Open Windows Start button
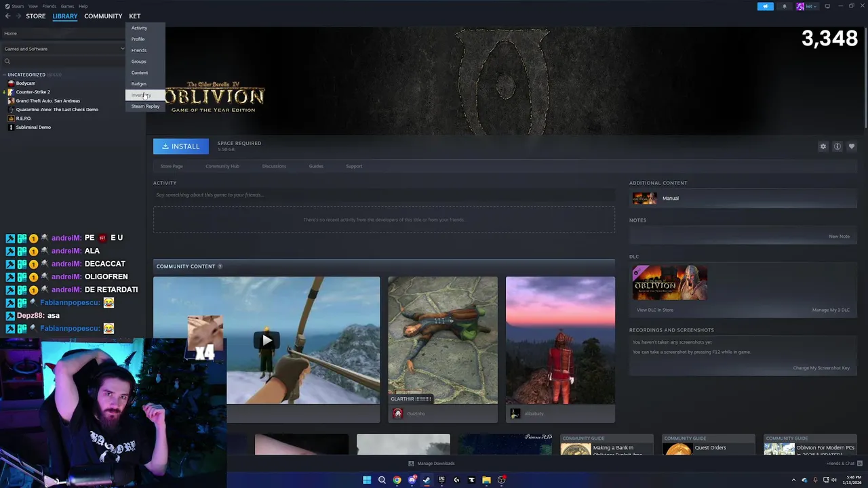868x488 pixels. coord(367,480)
